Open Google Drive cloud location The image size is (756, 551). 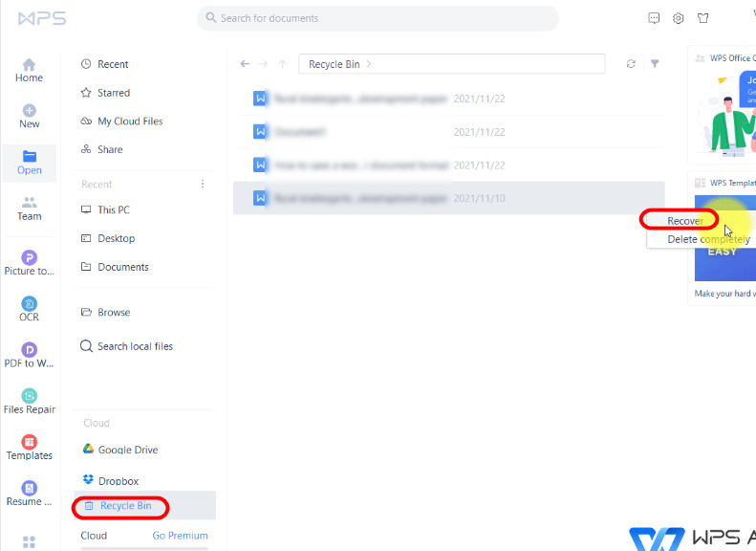[127, 450]
